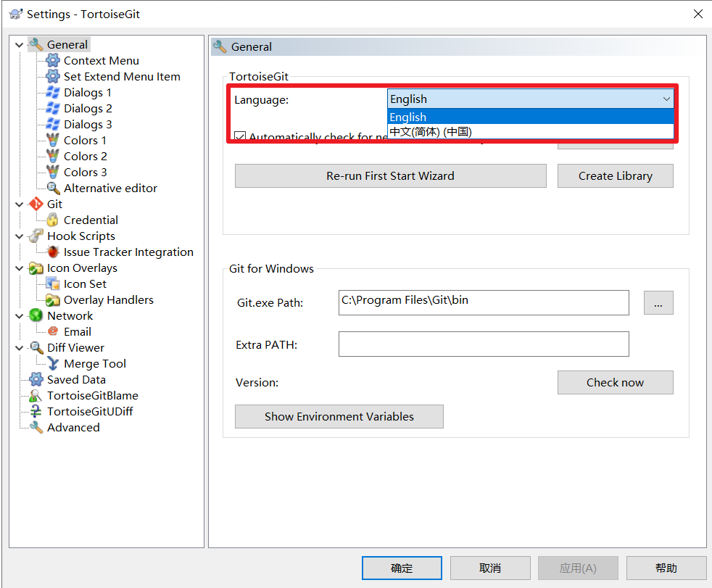Select Merge Tool under Diff Viewer
Viewport: 712px width, 588px height.
coord(95,363)
